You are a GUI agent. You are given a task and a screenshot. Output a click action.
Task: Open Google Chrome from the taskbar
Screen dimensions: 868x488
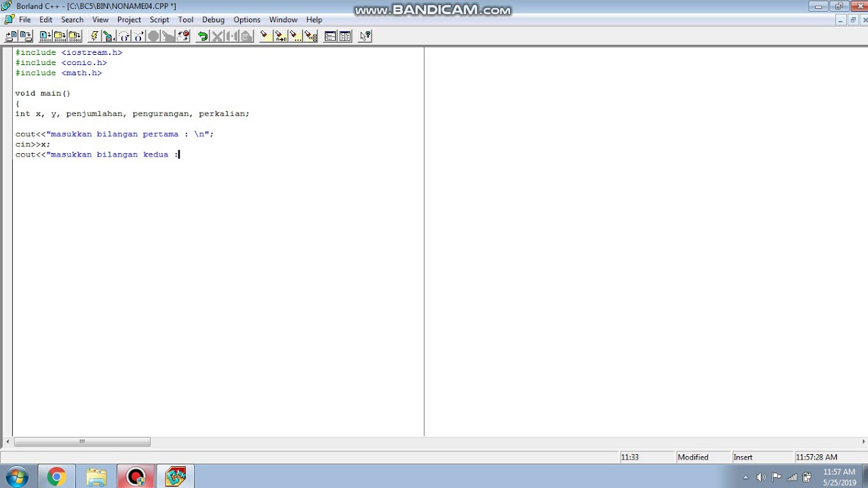[x=56, y=476]
